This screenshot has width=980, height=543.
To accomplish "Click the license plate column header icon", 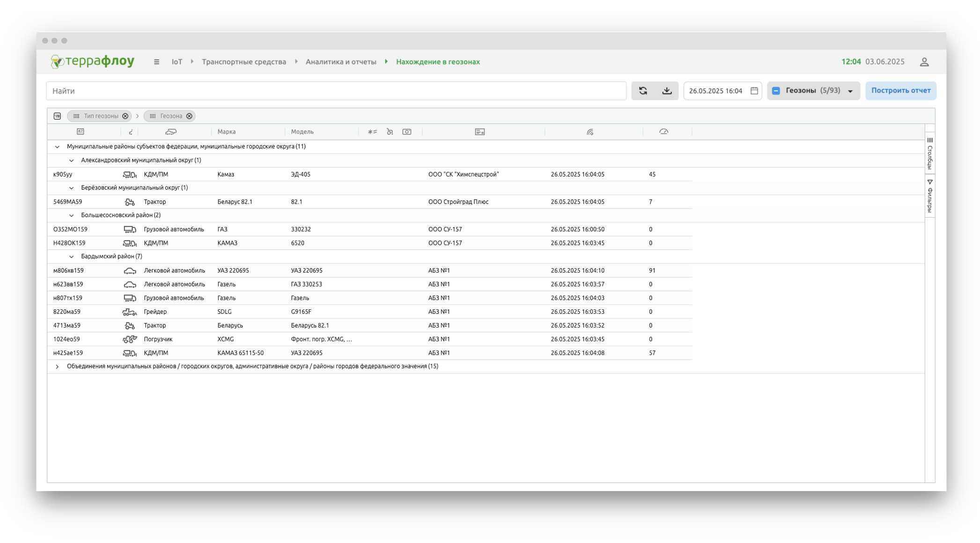I will (80, 132).
